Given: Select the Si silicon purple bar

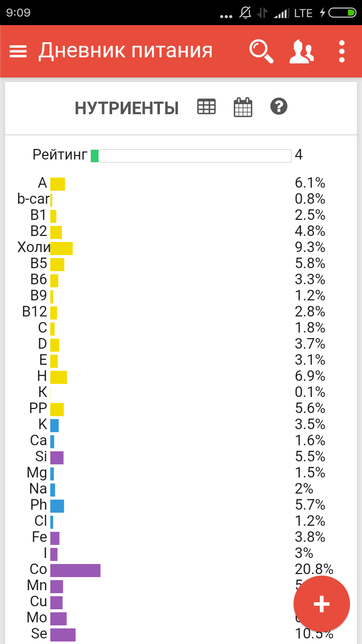Looking at the screenshot, I should (57, 457).
